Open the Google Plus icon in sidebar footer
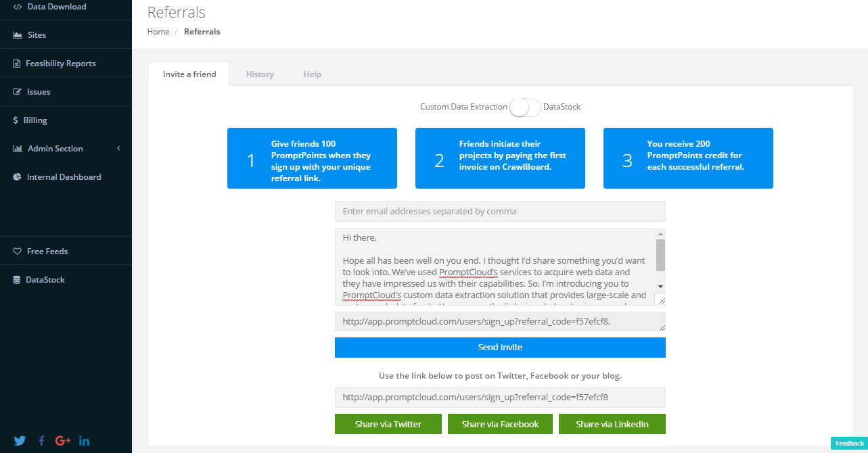The width and height of the screenshot is (868, 453). (x=63, y=441)
